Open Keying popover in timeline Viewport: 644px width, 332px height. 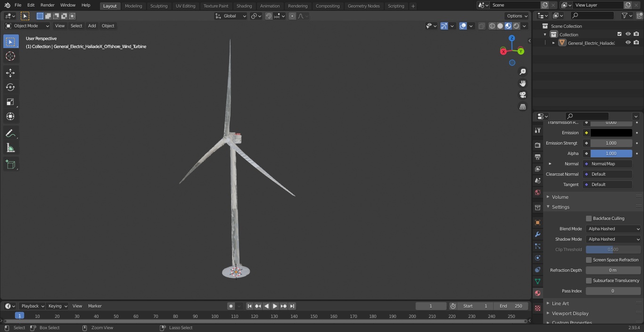point(58,306)
